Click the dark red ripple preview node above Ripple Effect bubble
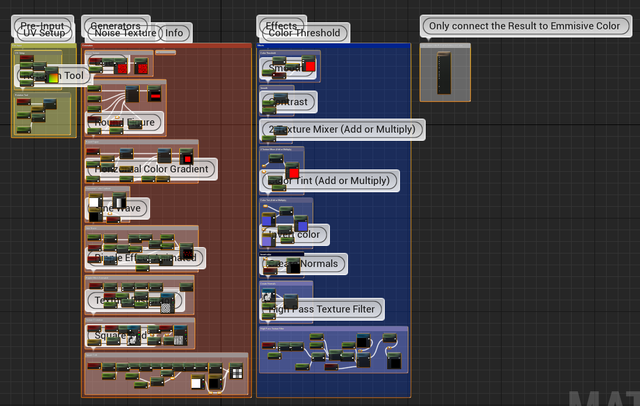Image resolution: width=640 pixels, height=406 pixels. click(x=186, y=251)
